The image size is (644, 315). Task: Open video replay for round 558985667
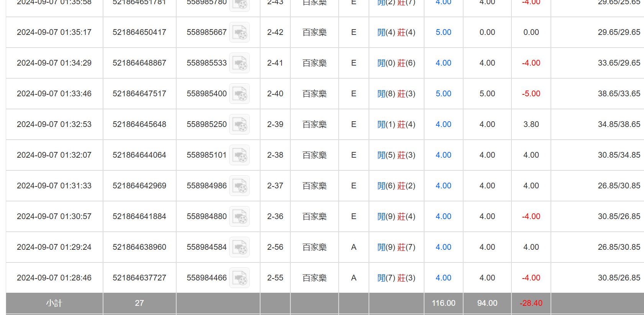coord(239,32)
